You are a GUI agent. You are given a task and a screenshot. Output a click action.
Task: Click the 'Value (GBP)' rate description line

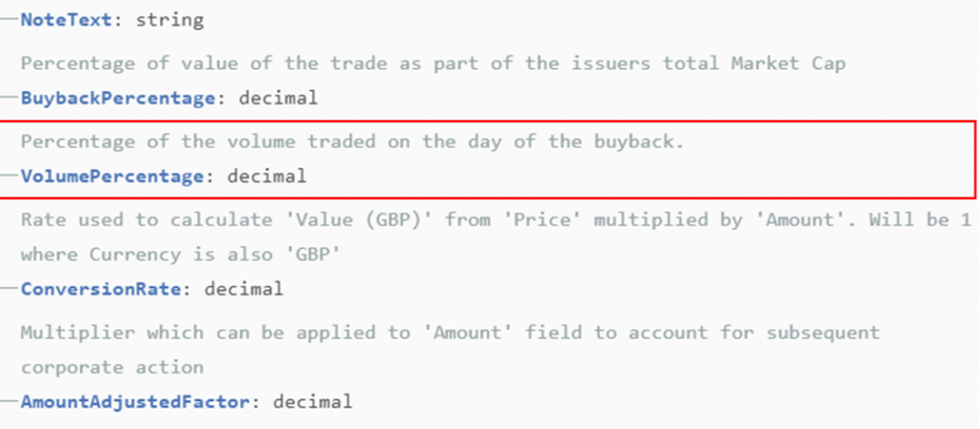[497, 219]
